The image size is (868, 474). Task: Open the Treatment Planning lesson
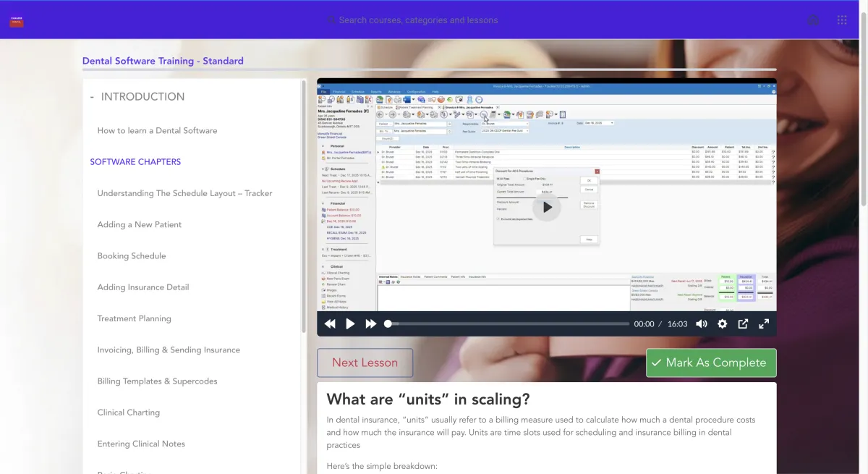coord(134,318)
